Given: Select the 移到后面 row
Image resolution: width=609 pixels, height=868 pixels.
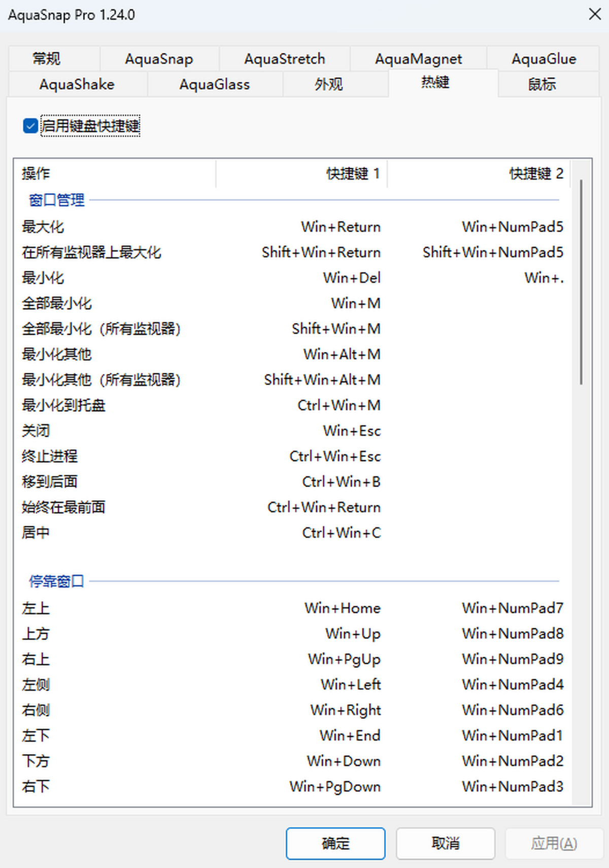Looking at the screenshot, I should click(x=292, y=481).
